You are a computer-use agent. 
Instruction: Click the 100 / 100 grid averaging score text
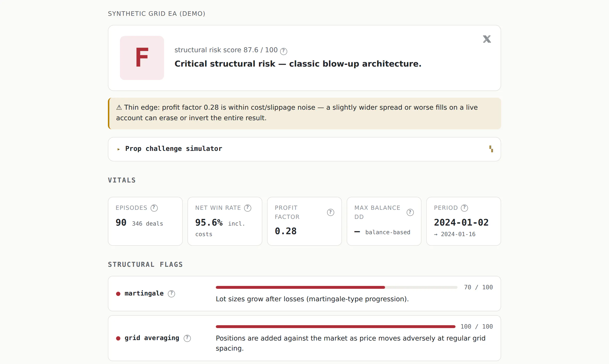pos(477,326)
